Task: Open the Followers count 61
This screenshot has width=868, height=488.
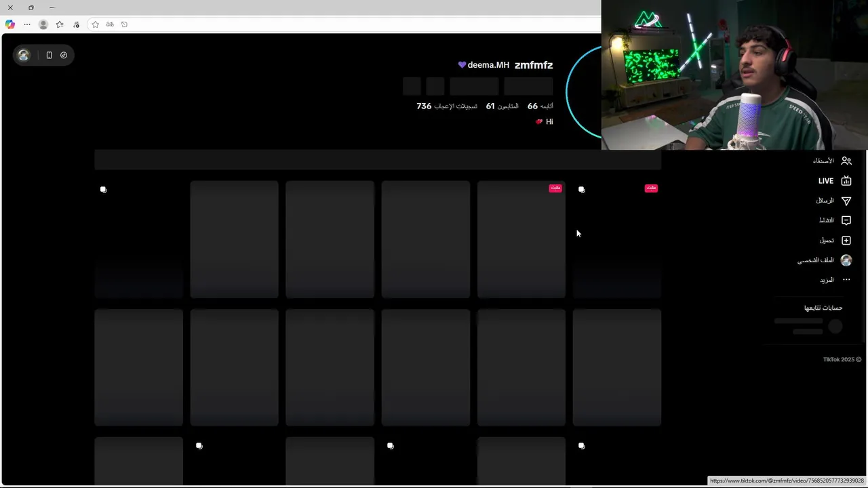Action: 490,106
